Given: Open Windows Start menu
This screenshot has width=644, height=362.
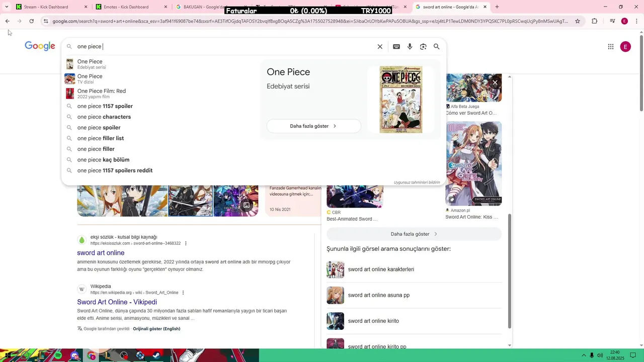Looking at the screenshot, I should (9, 355).
